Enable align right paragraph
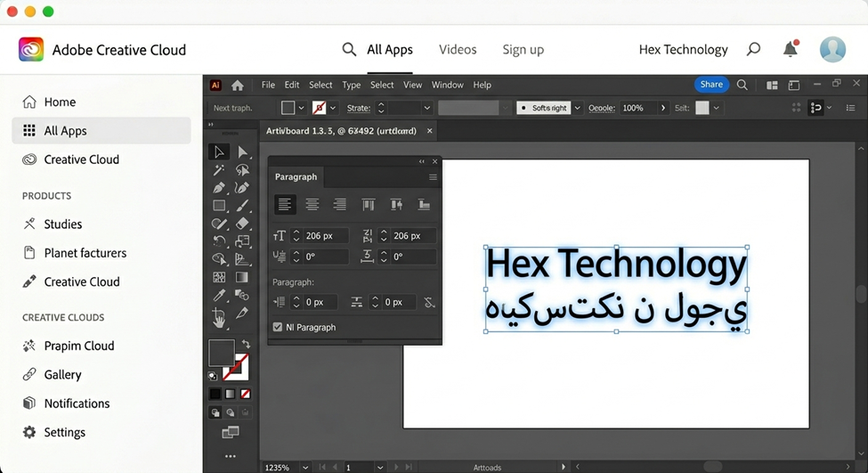The width and height of the screenshot is (868, 473). click(339, 204)
